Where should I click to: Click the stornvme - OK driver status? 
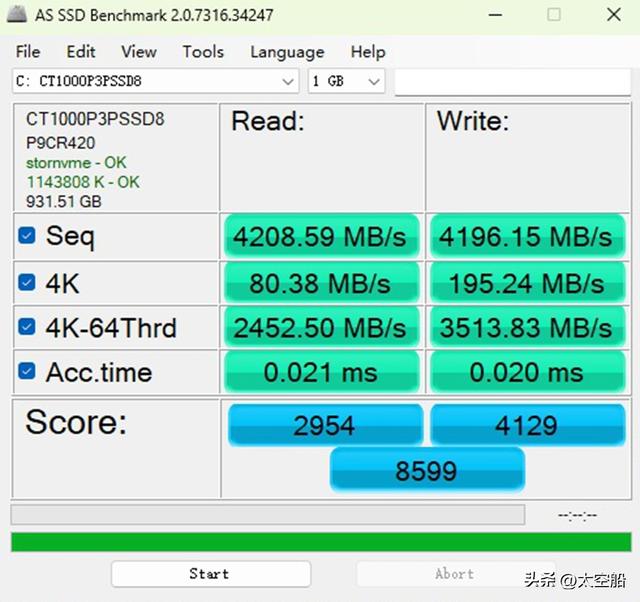point(76,163)
